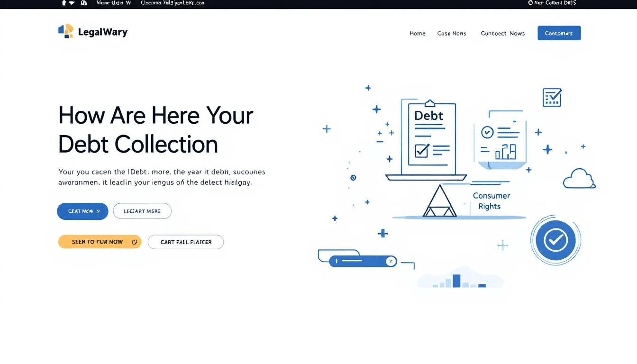Click the checklist icon in upper right illustration
637x364 pixels.
552,97
